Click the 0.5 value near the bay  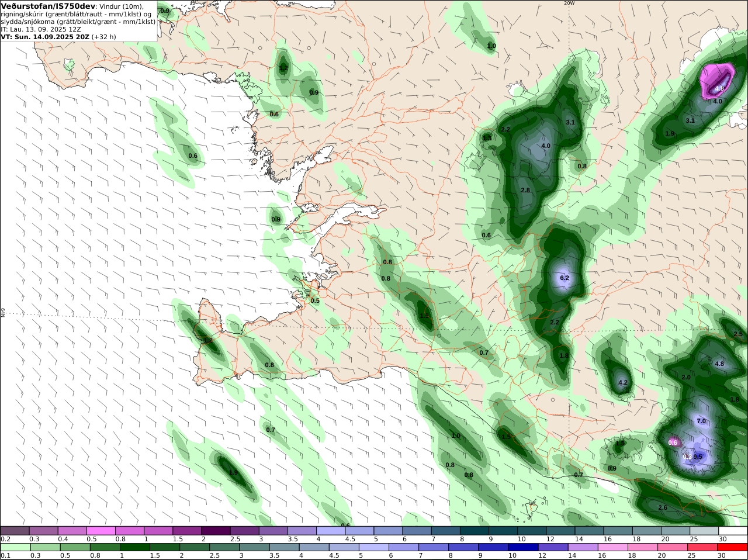[315, 300]
